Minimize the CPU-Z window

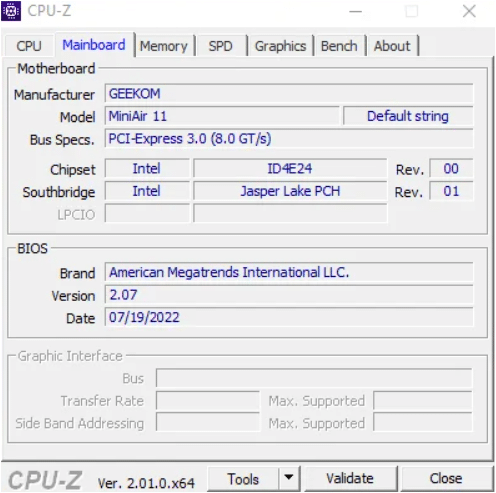(x=356, y=11)
